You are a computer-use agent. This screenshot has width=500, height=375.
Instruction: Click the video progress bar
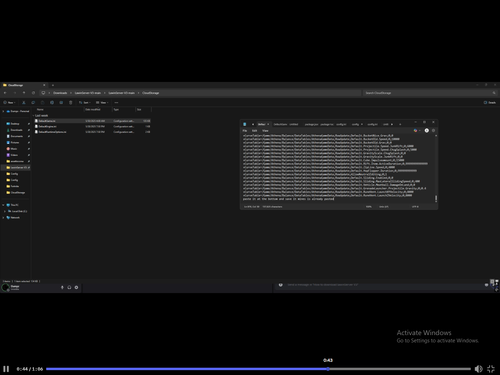click(x=258, y=369)
